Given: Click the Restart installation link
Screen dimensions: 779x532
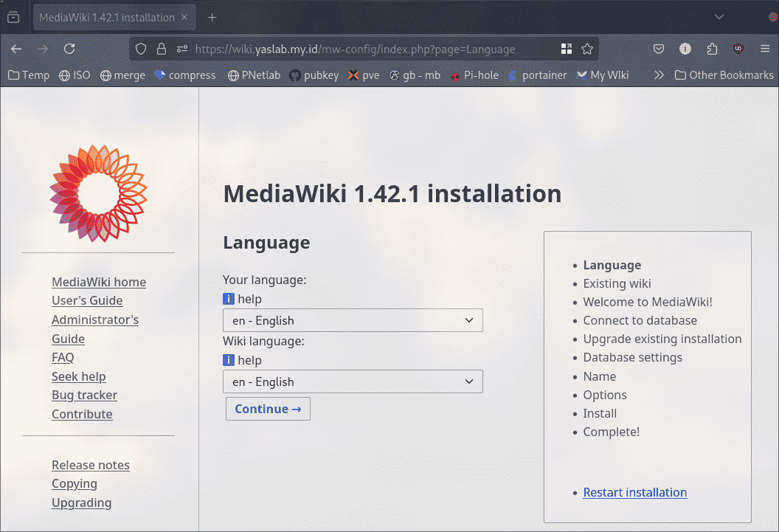Looking at the screenshot, I should 635,492.
